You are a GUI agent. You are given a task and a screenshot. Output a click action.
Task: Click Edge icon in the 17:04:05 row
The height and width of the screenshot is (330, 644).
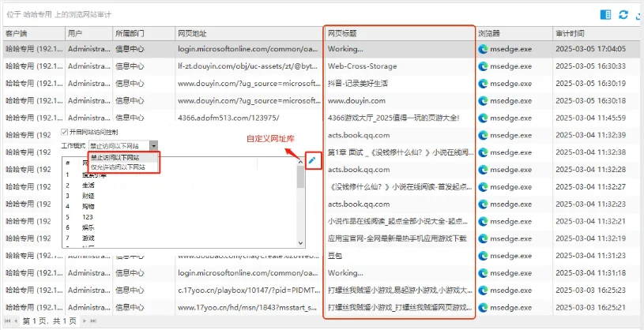tap(483, 49)
